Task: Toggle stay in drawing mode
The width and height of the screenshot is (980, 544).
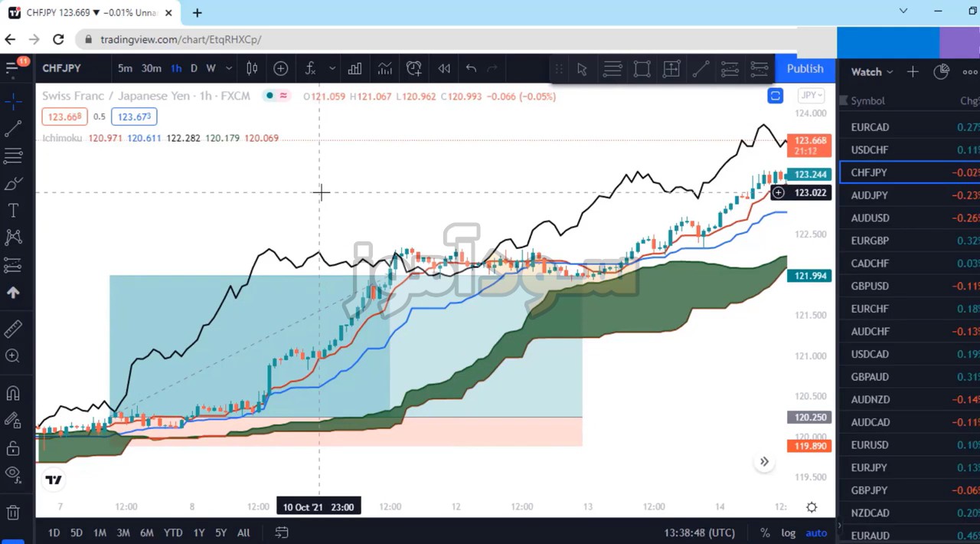Action: coord(13,421)
